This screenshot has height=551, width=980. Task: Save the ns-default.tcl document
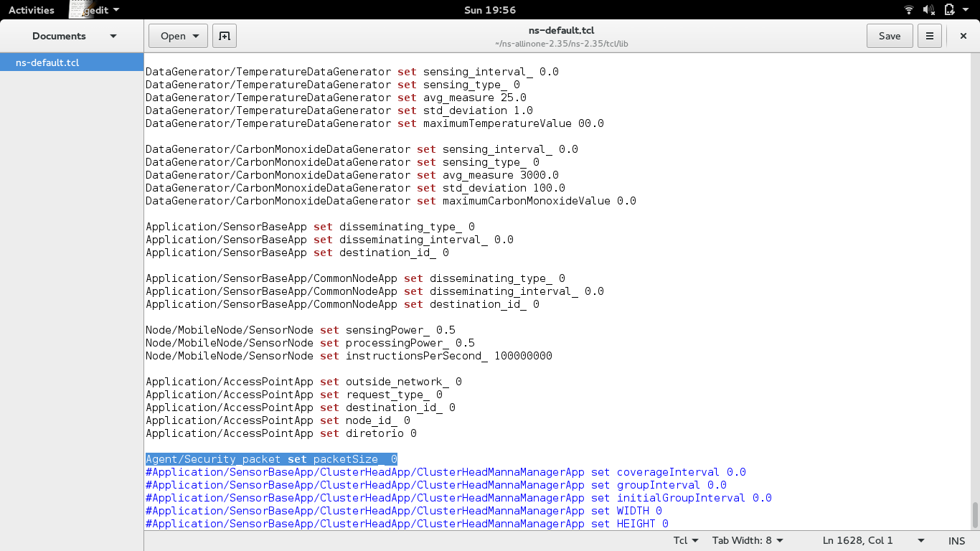tap(890, 36)
